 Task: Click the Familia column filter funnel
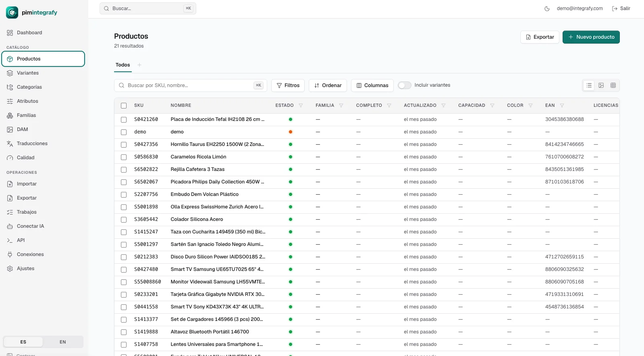click(x=341, y=106)
